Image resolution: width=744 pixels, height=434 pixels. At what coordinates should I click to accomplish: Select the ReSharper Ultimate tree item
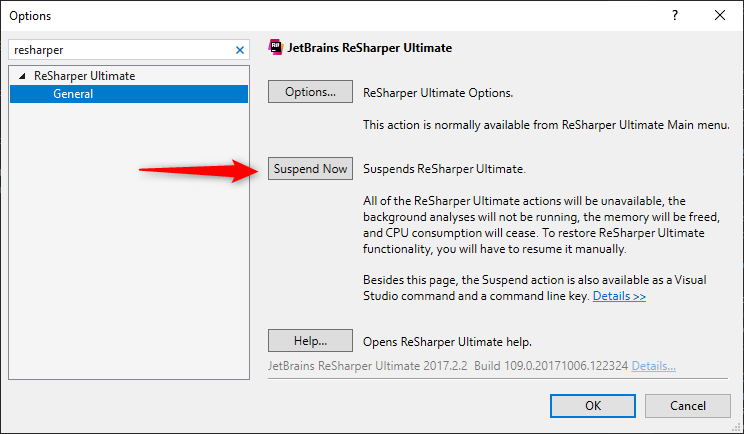tap(84, 76)
